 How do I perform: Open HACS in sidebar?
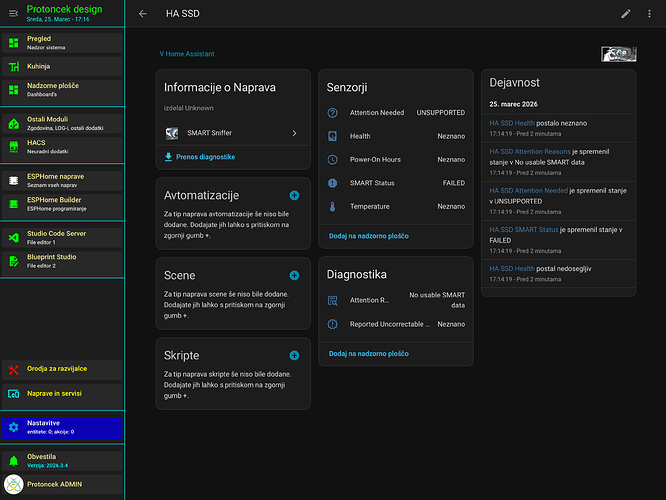62,147
